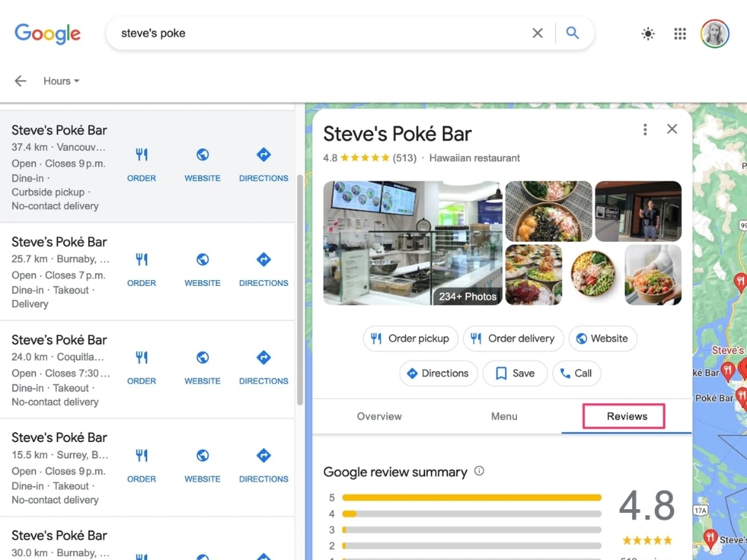Click the Google logo
This screenshot has width=747, height=560.
[48, 34]
